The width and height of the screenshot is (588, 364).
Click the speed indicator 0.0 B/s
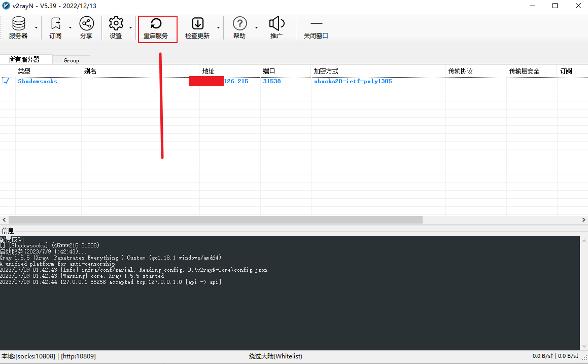(556, 356)
